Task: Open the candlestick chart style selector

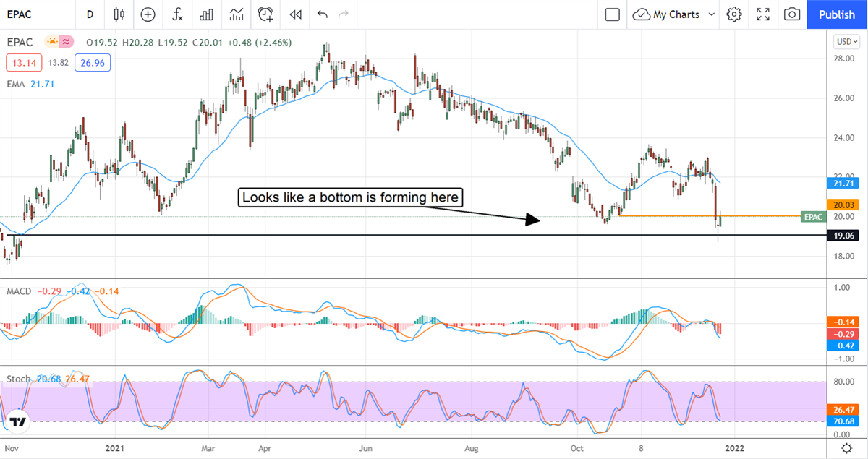Action: pos(119,14)
